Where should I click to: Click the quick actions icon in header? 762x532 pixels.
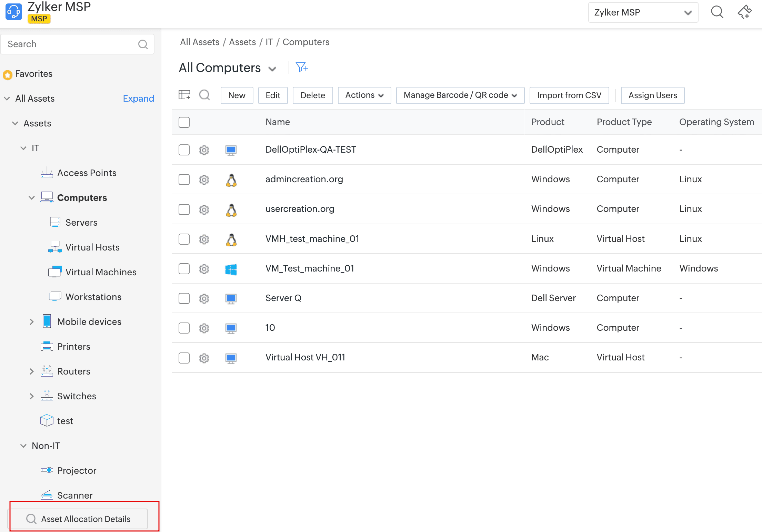[744, 12]
